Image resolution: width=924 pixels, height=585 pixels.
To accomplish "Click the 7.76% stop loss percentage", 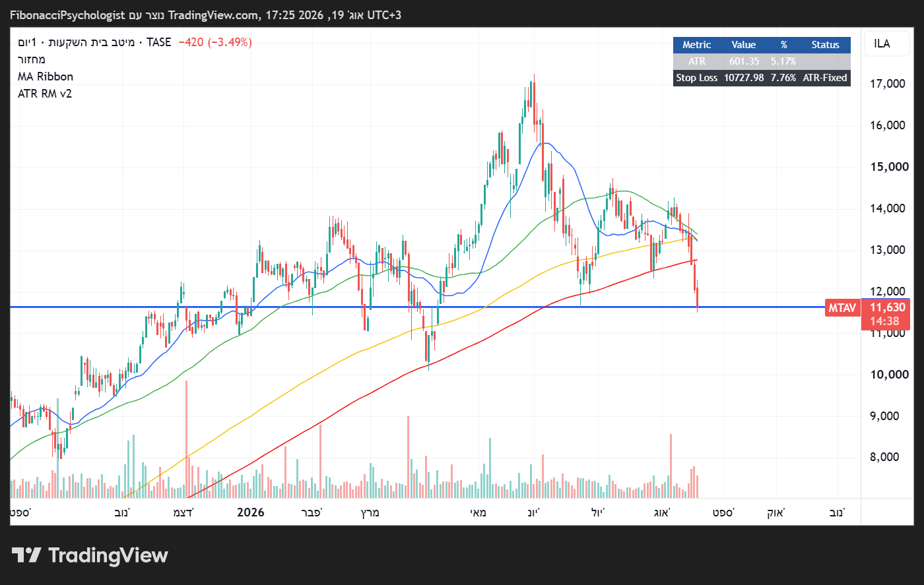I will (x=783, y=78).
